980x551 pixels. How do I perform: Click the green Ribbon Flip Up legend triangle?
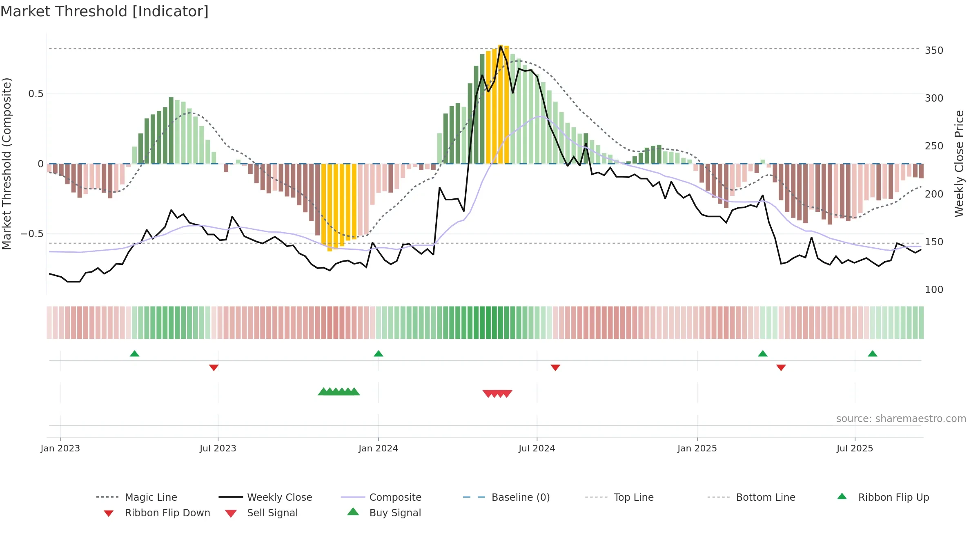tap(842, 496)
